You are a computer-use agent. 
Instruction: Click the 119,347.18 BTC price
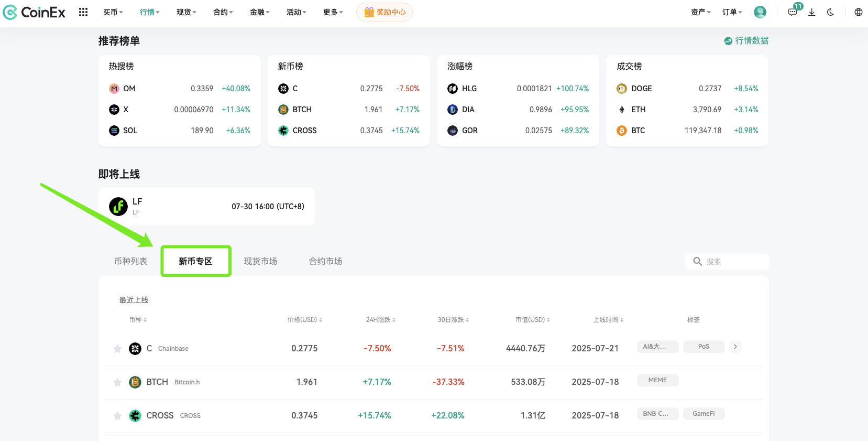point(703,131)
